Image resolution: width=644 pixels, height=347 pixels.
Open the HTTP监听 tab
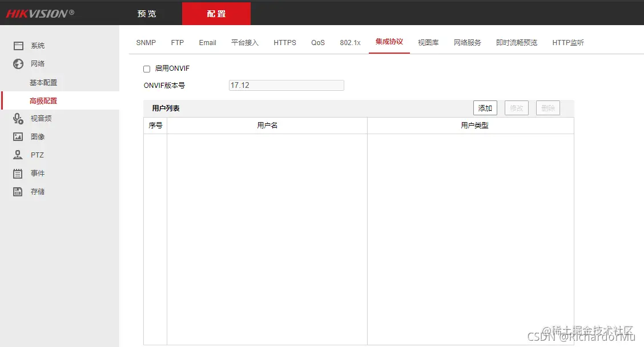point(567,42)
